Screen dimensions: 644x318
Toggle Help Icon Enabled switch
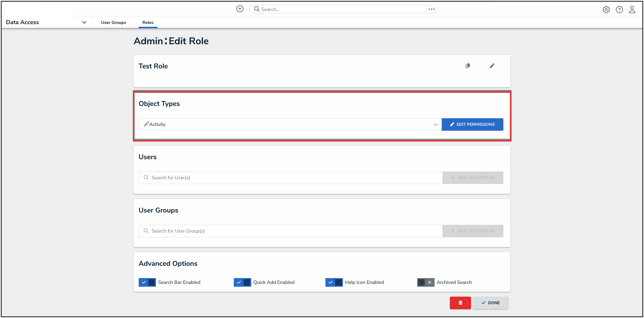[x=334, y=282]
